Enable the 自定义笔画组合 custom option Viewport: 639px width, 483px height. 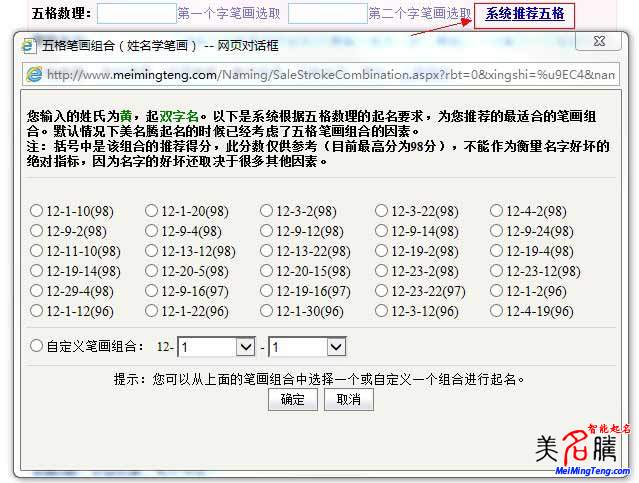pyautogui.click(x=37, y=346)
